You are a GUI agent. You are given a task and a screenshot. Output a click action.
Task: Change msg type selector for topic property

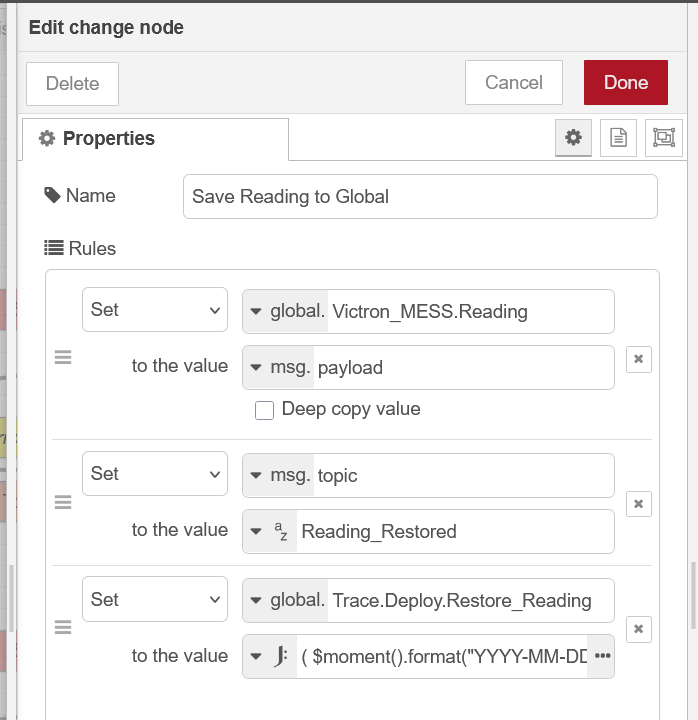coord(279,475)
